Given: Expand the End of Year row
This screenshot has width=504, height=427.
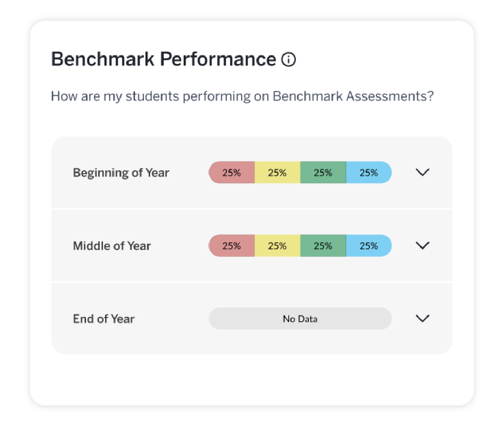Looking at the screenshot, I should [423, 318].
